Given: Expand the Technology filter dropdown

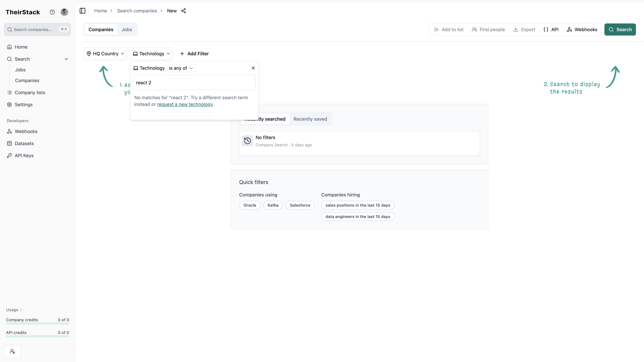Looking at the screenshot, I should pyautogui.click(x=151, y=54).
